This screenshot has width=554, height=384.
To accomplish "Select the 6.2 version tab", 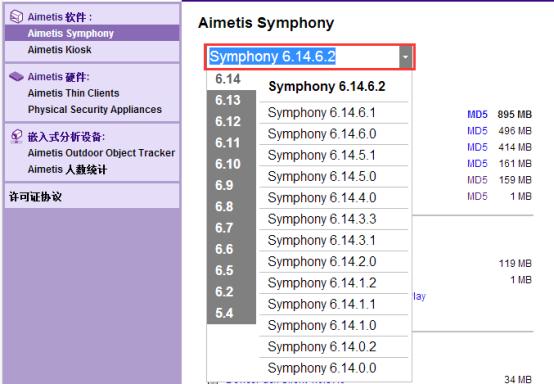I will tap(231, 292).
